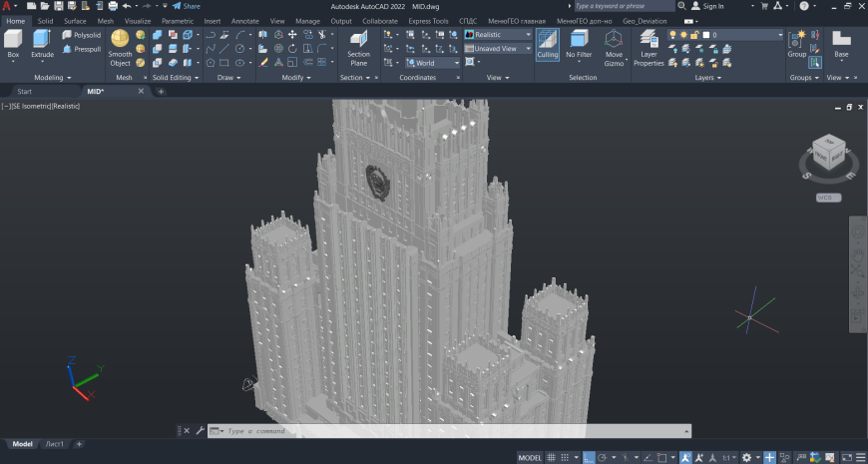Toggle layer 0 on/off lightbulb
The width and height of the screenshot is (868, 464).
[x=672, y=34]
